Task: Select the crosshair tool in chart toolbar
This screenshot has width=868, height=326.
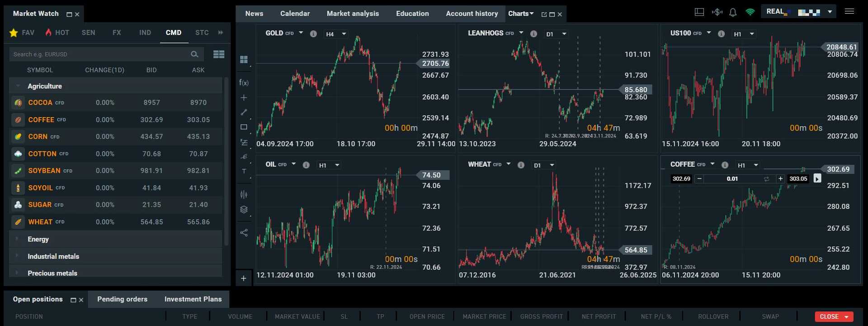Action: (x=244, y=97)
